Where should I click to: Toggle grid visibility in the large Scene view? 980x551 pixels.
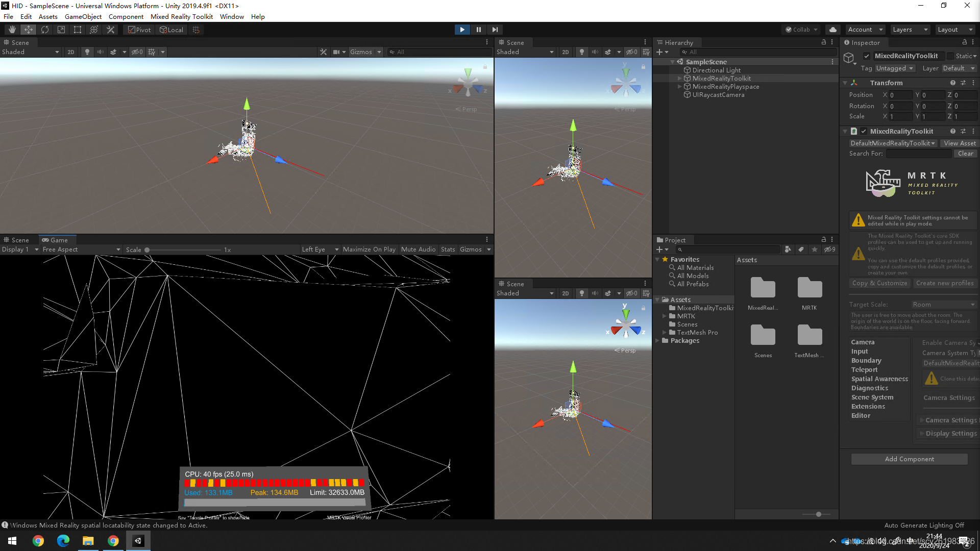(x=152, y=52)
